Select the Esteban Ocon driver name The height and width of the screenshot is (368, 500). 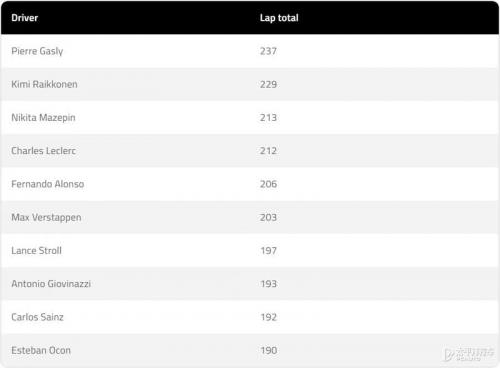(x=41, y=351)
